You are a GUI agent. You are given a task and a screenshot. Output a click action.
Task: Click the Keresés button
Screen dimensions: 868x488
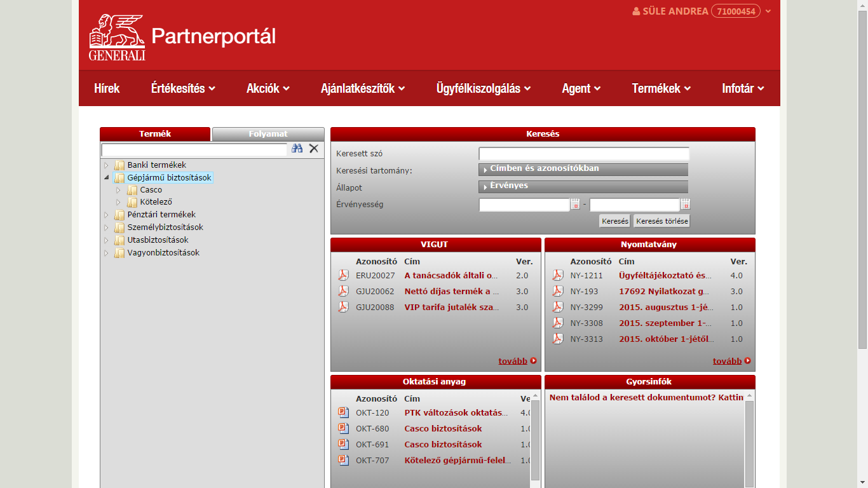tap(614, 221)
